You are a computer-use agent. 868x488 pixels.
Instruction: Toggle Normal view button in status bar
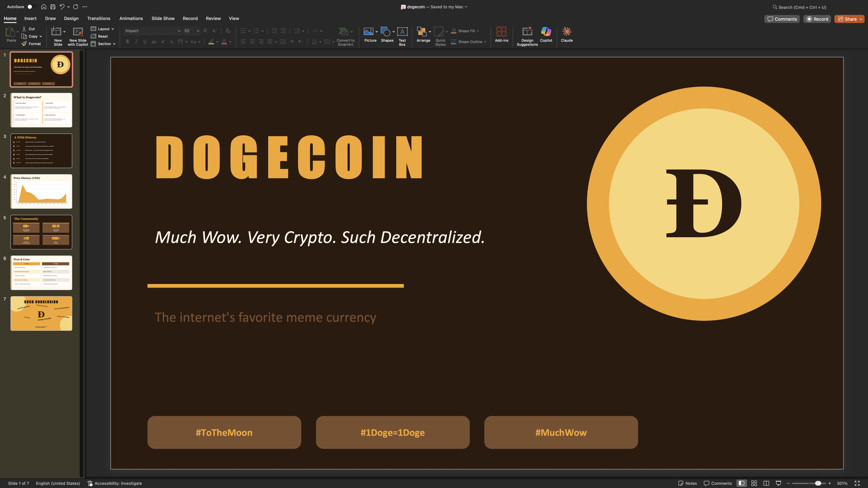(741, 483)
